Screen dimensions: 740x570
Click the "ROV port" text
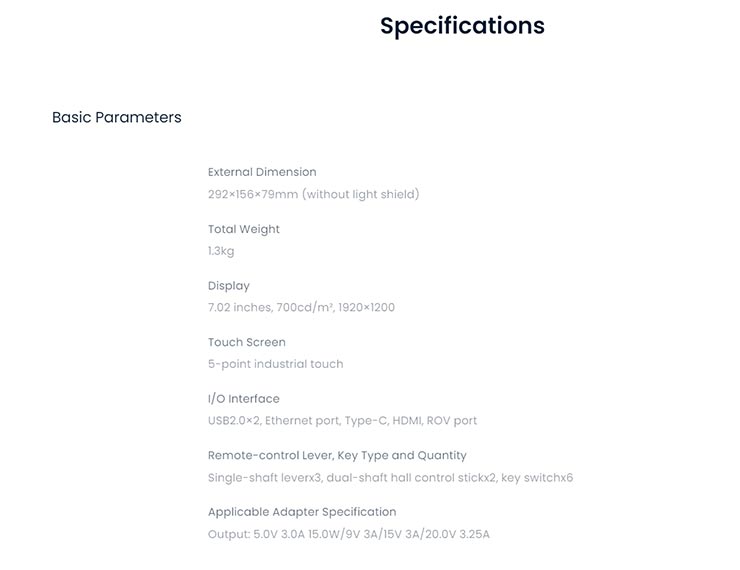click(x=452, y=421)
